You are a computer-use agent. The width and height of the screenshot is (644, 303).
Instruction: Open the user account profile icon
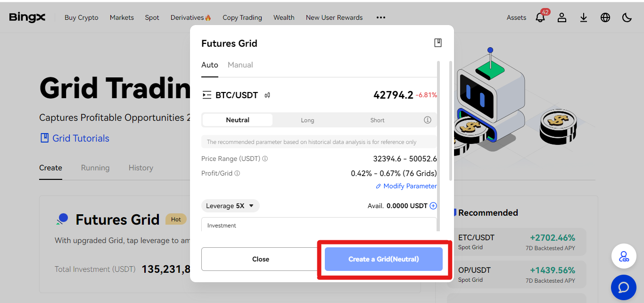(x=562, y=17)
